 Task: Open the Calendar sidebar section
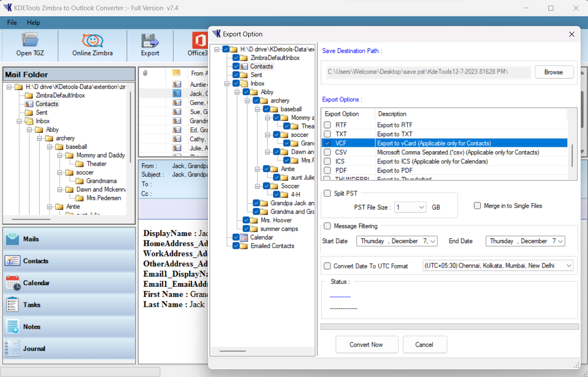tap(13, 283)
